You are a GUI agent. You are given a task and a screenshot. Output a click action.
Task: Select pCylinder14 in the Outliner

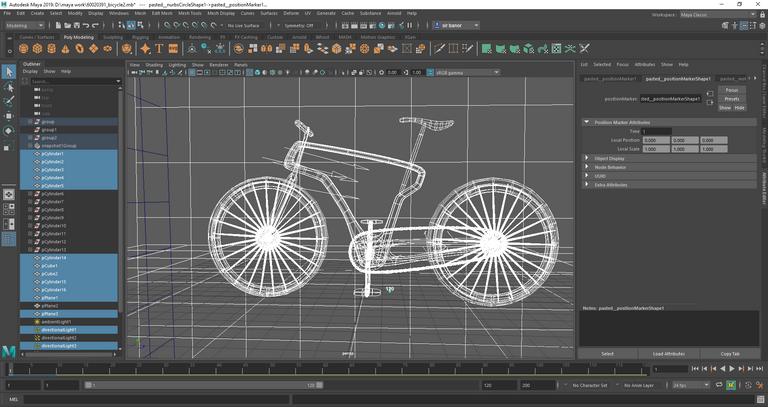pos(54,258)
